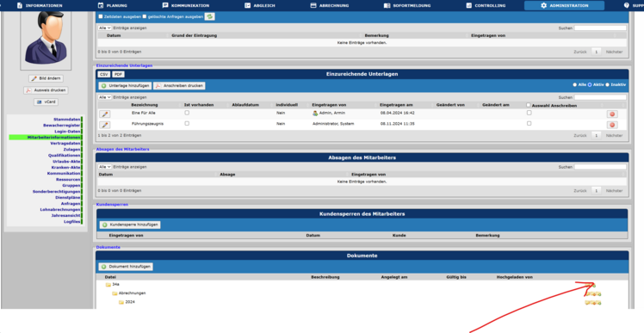Sort by Eingetragen am column header

click(396, 105)
